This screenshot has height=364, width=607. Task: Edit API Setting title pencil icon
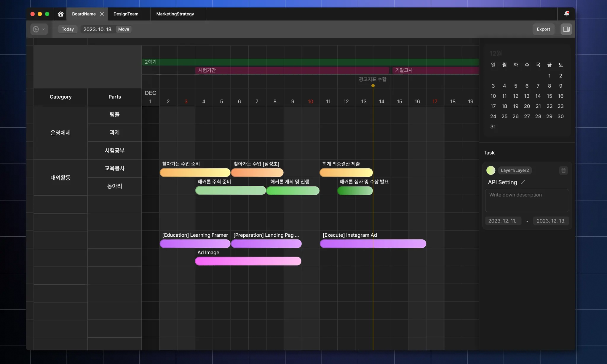[x=523, y=182]
